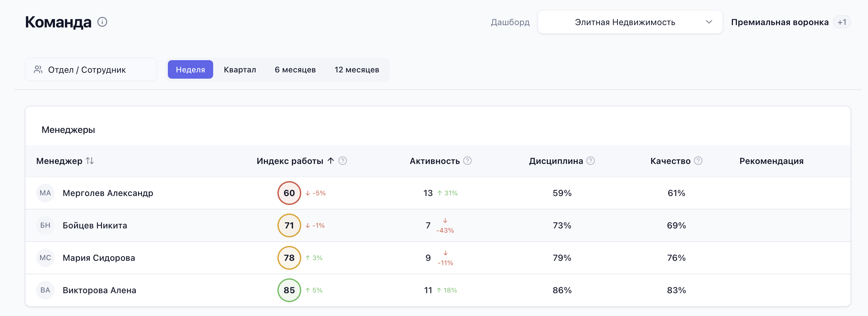Open the Элитная Недвижимость dashboard dropdown
Image resolution: width=868 pixels, height=316 pixels.
click(x=630, y=22)
